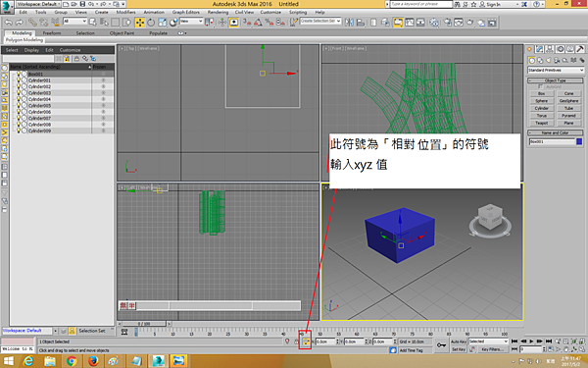Toggle Angle Snap
This screenshot has height=368, width=588.
point(258,23)
